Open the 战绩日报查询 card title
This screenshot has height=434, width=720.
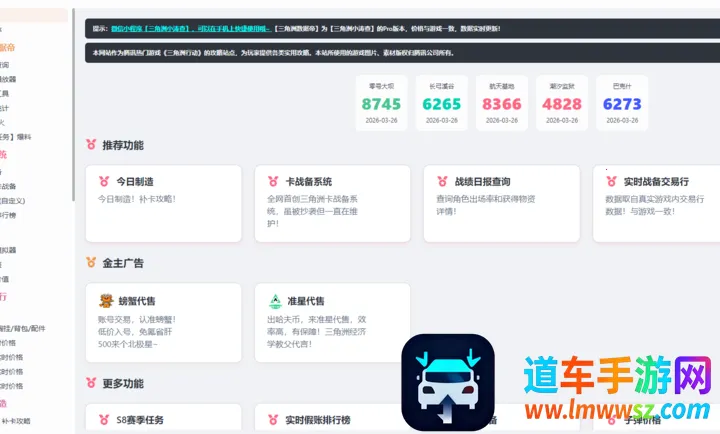coord(482,182)
